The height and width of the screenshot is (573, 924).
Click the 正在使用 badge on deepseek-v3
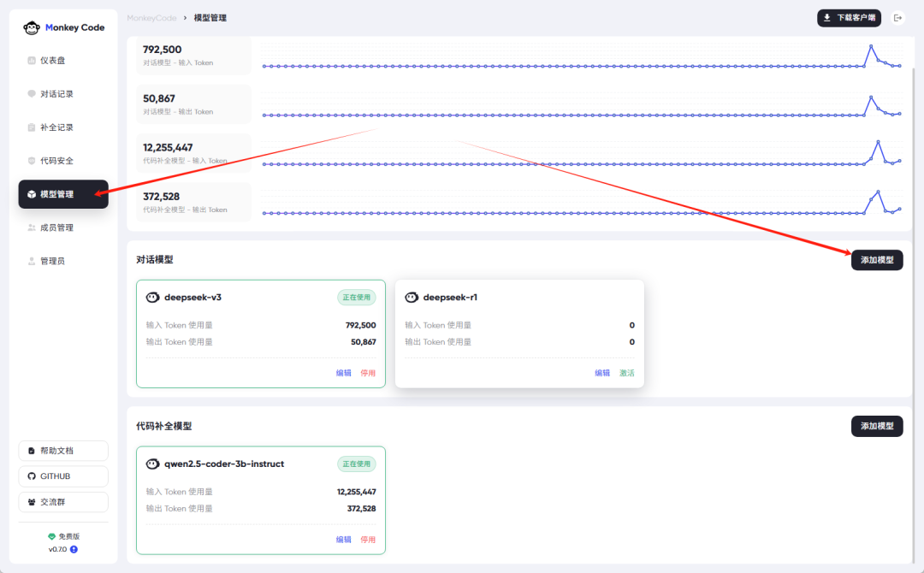tap(357, 298)
